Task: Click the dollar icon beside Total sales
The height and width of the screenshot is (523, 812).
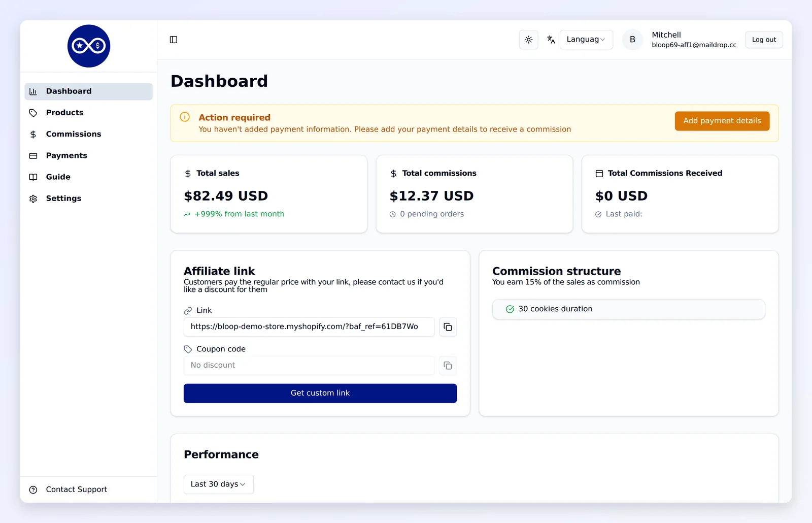Action: pos(188,174)
